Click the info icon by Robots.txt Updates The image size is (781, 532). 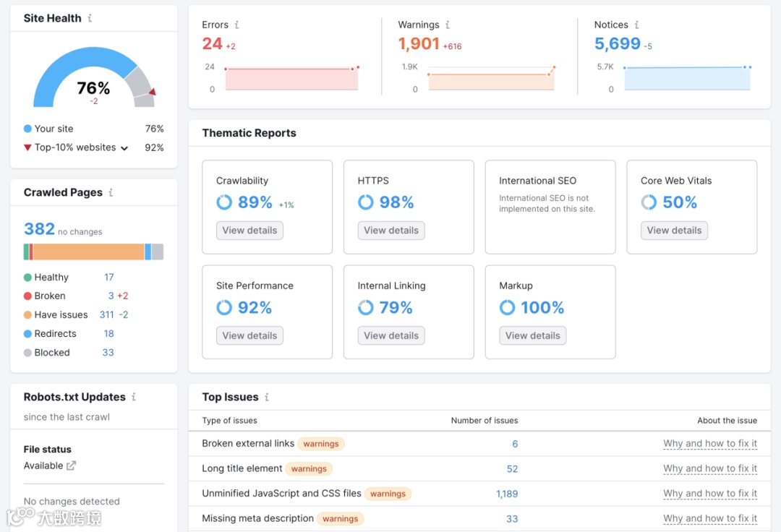[134, 397]
